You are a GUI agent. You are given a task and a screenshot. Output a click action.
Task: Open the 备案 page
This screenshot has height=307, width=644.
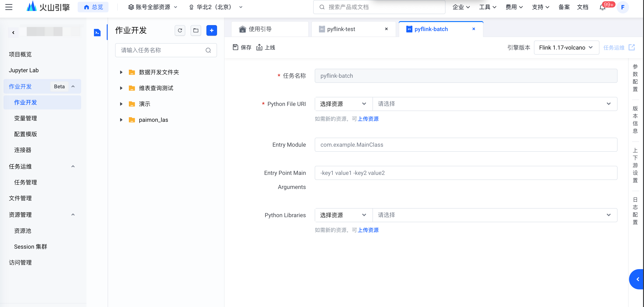564,7
